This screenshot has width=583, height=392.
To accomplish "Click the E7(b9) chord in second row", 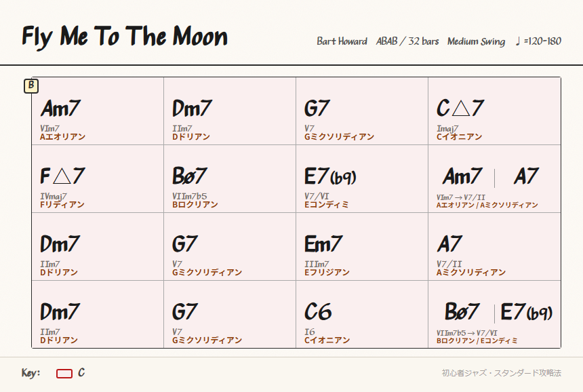I will click(x=330, y=176).
